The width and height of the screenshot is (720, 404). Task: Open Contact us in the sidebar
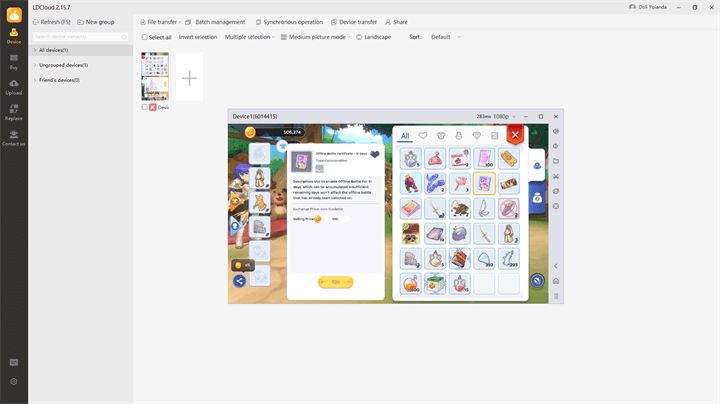(x=14, y=138)
